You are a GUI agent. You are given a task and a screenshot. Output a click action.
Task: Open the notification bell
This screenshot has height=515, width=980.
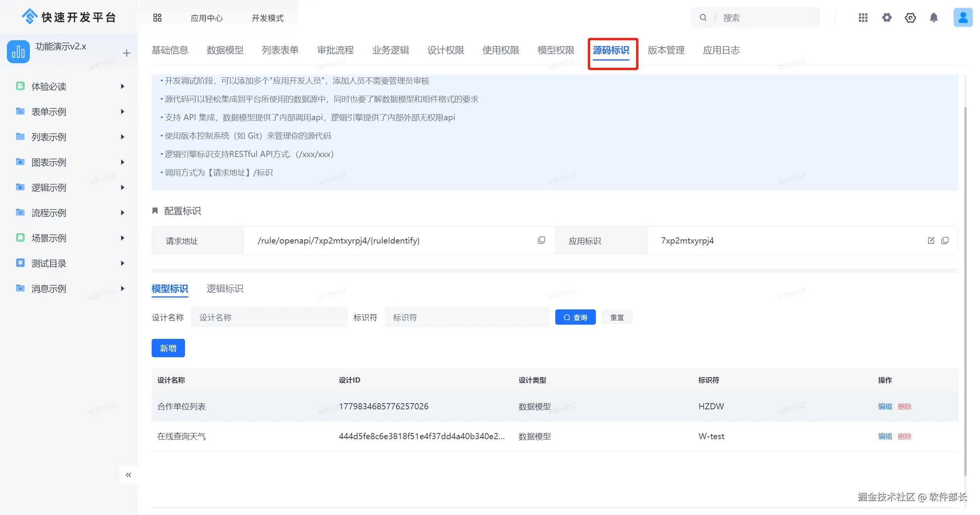(x=934, y=18)
